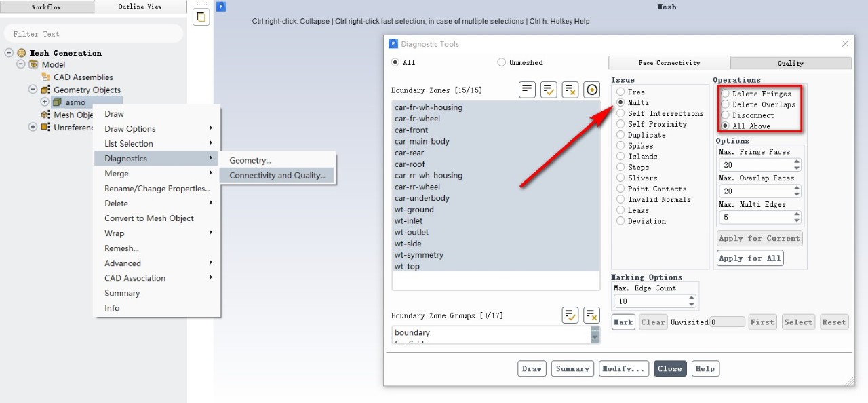Open the Merge submenu
Image resolution: width=868 pixels, height=403 pixels.
[157, 173]
